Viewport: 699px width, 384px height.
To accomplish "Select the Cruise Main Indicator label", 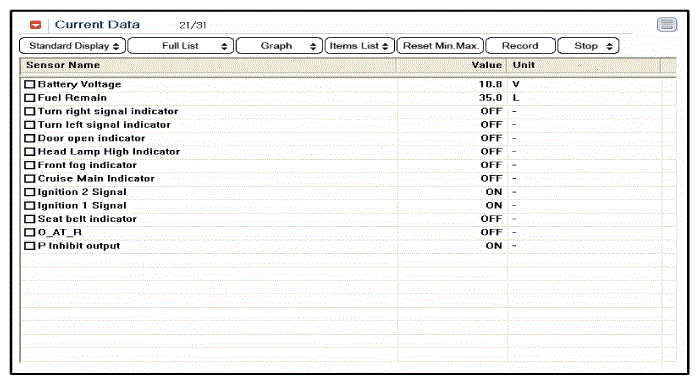I will (96, 178).
